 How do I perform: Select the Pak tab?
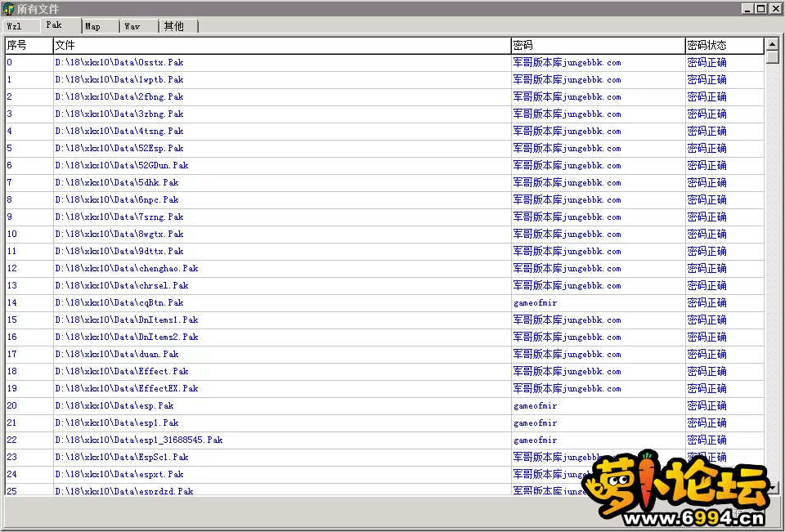tap(61, 25)
